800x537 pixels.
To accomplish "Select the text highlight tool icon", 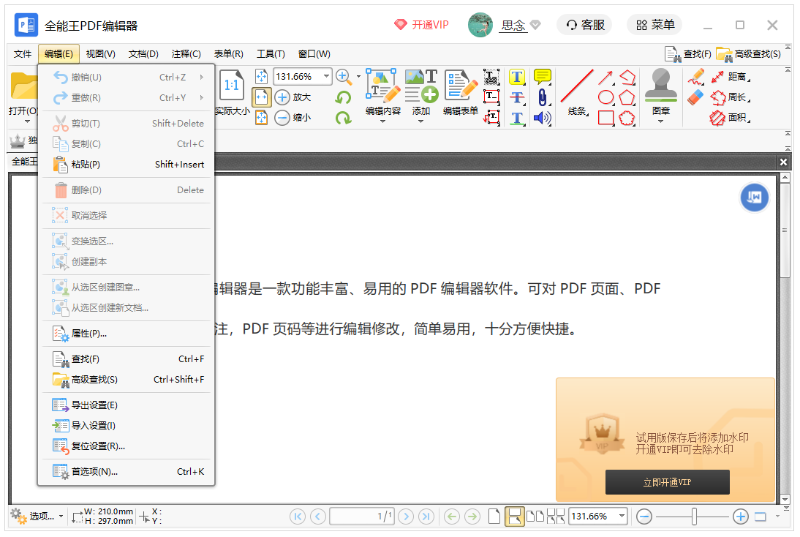I will (x=517, y=77).
